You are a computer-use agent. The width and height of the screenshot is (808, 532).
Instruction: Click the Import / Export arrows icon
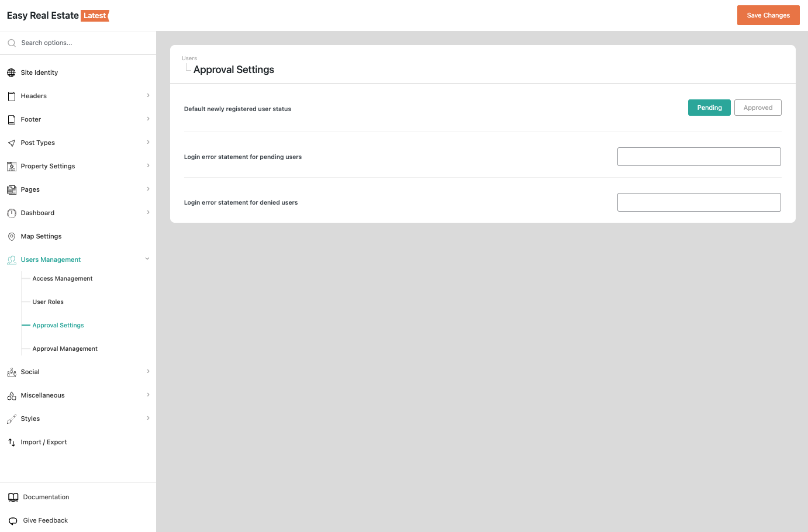click(x=11, y=442)
